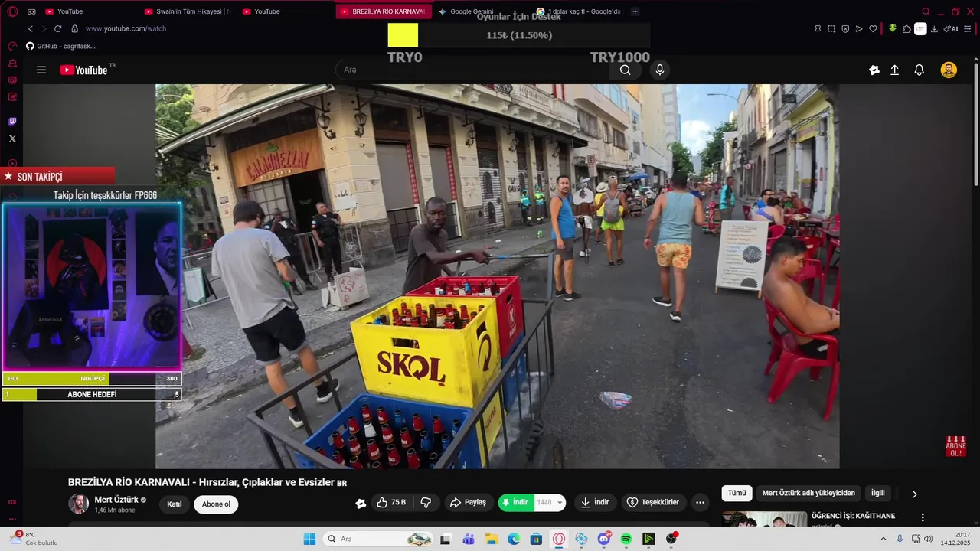This screenshot has width=980, height=551.
Task: Open Discord from the taskbar
Action: click(604, 539)
